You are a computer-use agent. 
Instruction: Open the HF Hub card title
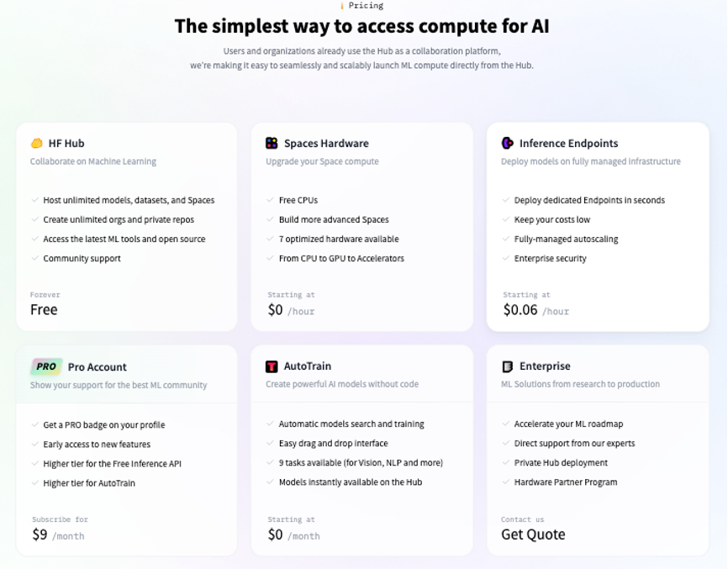66,144
